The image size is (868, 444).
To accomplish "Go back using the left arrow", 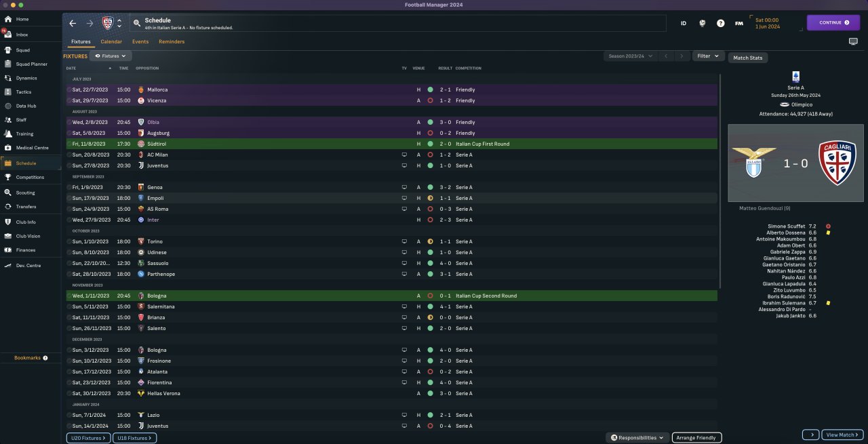I will [73, 23].
